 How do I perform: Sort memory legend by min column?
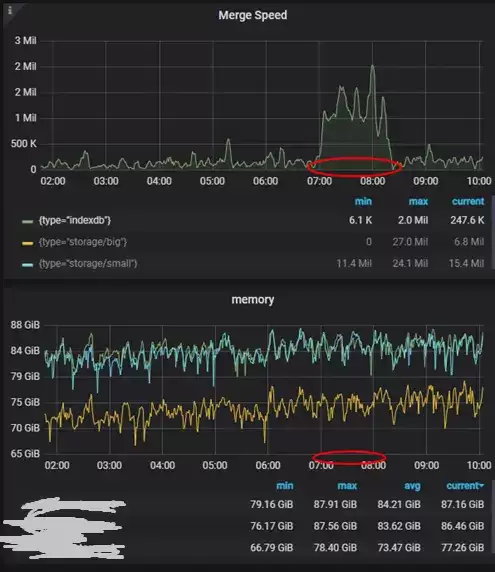point(285,486)
